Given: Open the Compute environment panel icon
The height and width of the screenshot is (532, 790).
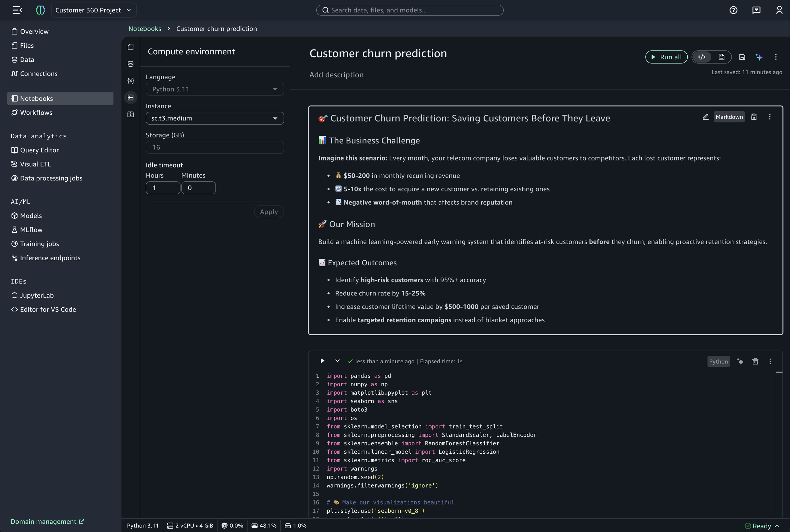Looking at the screenshot, I should click(130, 97).
